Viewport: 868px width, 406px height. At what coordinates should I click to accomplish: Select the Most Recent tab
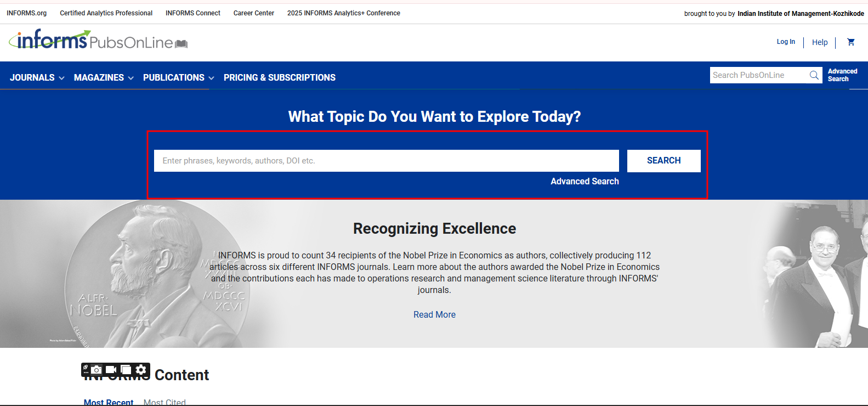[109, 402]
